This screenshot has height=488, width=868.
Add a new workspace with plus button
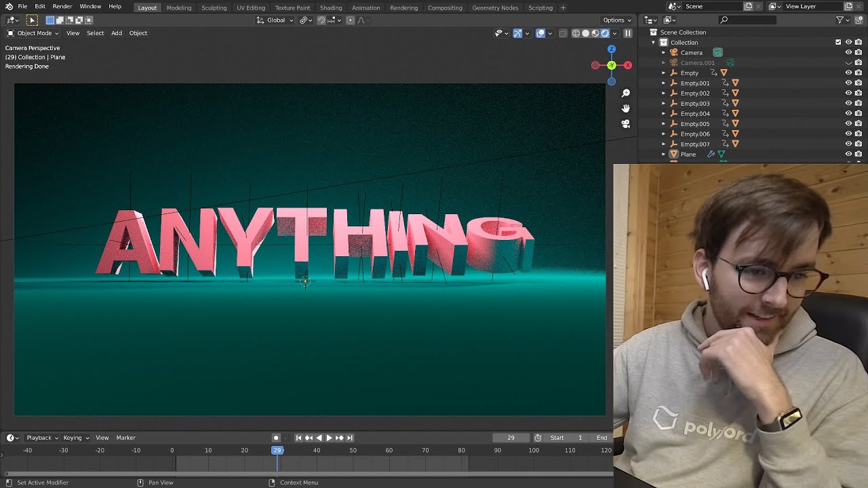point(563,7)
